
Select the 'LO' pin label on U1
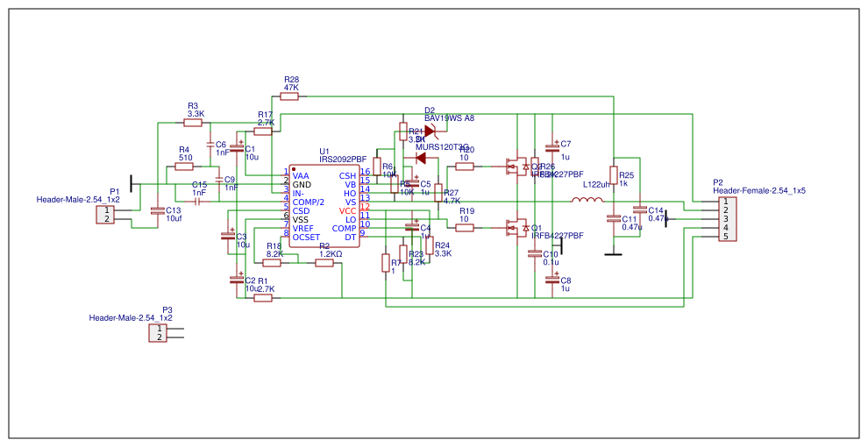[x=351, y=220]
